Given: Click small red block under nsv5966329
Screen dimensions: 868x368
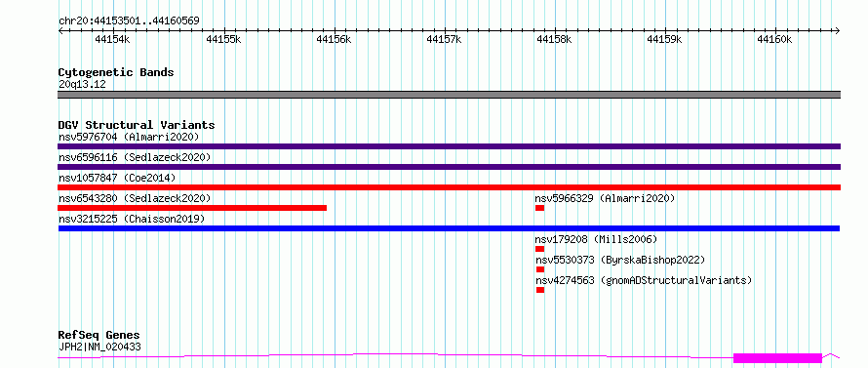Looking at the screenshot, I should point(539,208).
